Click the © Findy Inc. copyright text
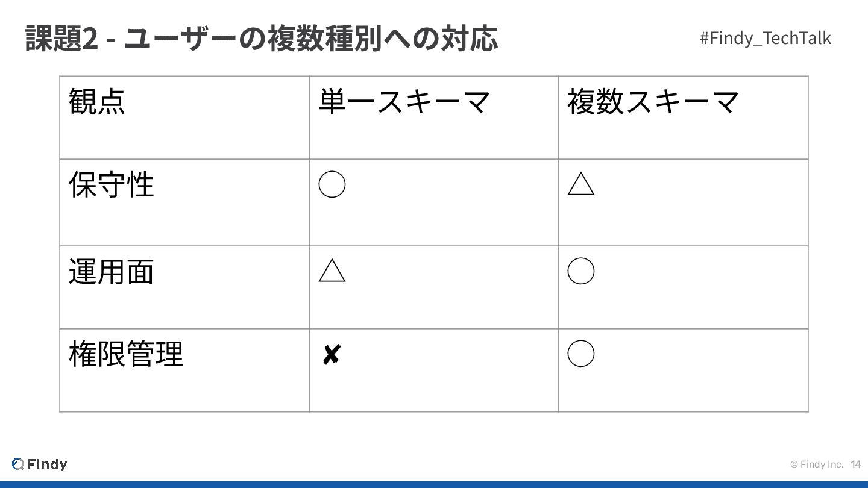 click(x=816, y=464)
